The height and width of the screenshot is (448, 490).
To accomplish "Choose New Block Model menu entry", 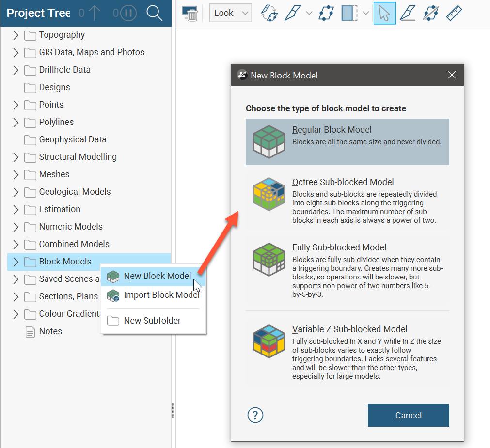I will [153, 276].
